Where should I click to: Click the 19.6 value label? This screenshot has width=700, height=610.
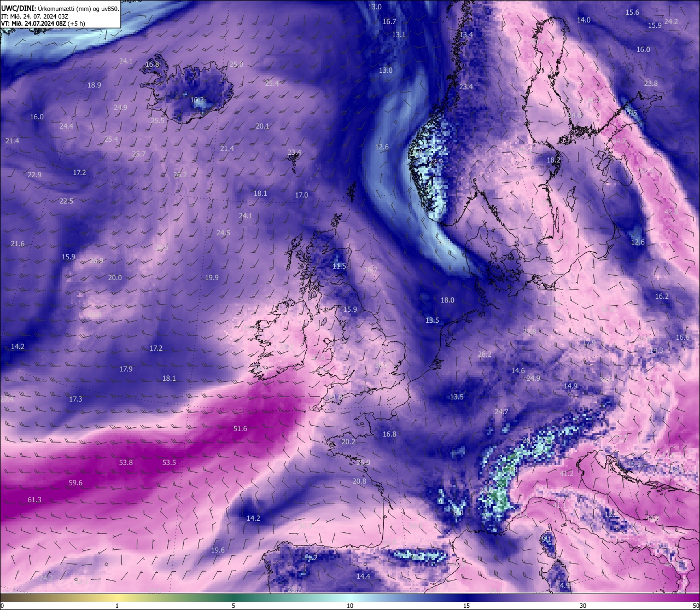218,550
